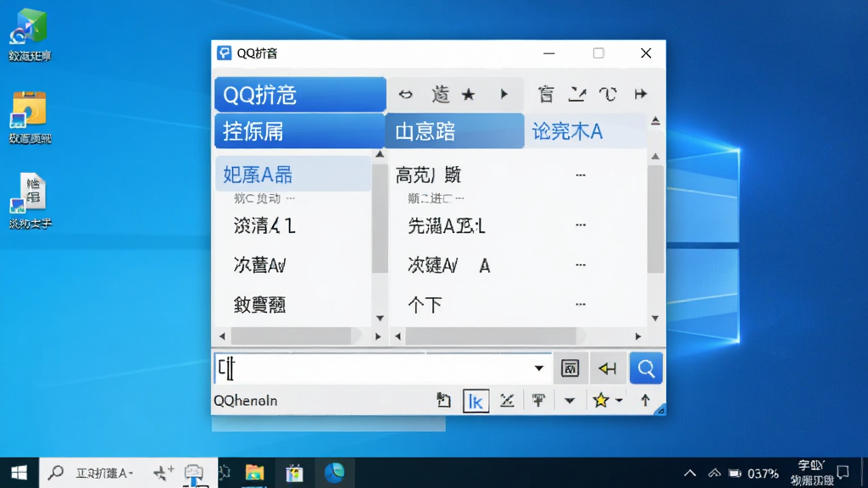Click the arrow-to-bar icon at the toolbar's right end
Viewport: 868px width, 488px height.
click(641, 94)
